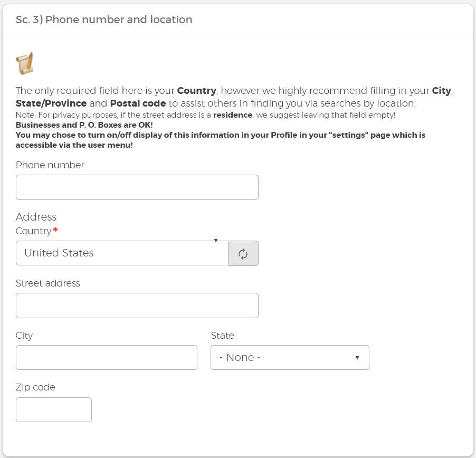Select the City text box

tap(106, 358)
